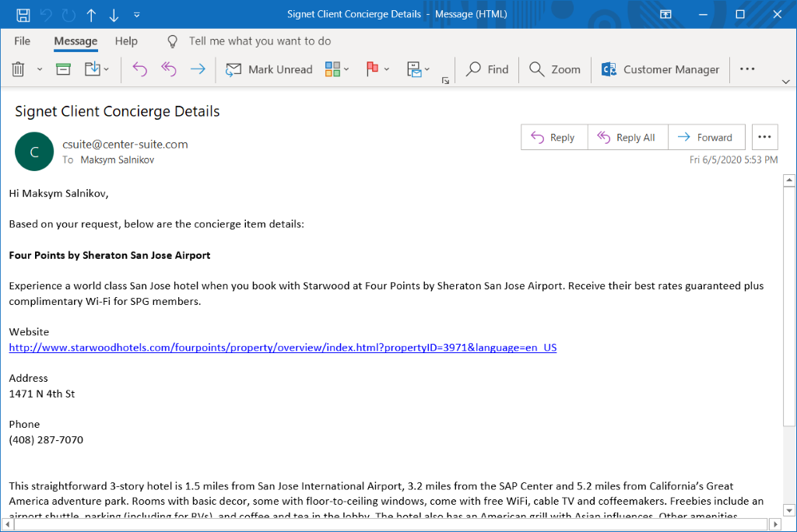
Task: Open the Starwood Hotels link
Action: 282,347
